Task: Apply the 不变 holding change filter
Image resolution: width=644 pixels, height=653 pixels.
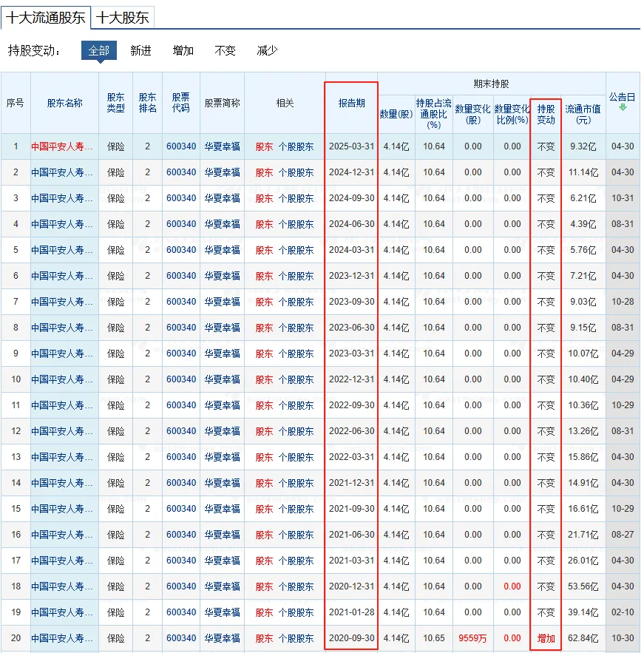Action: [x=226, y=50]
